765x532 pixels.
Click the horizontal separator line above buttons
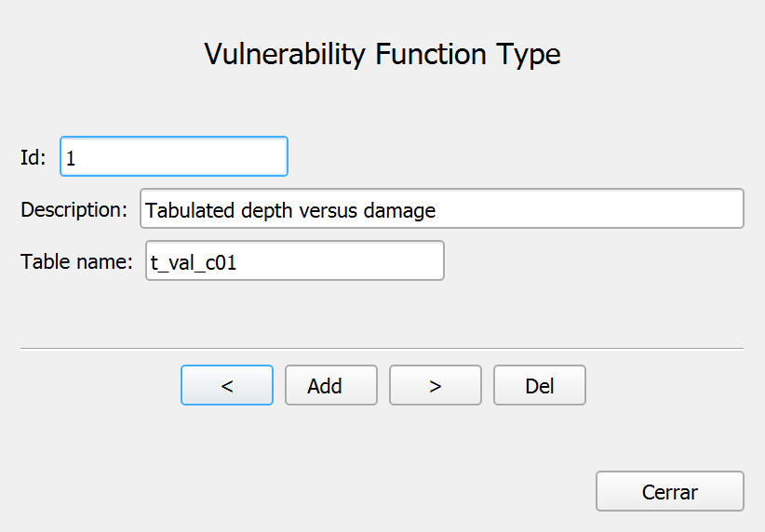click(x=382, y=348)
